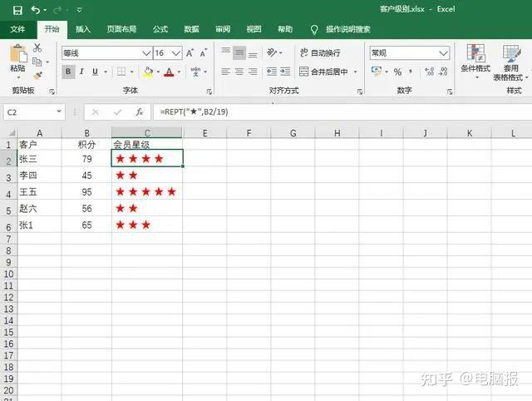Increase decimal places

tap(430, 72)
